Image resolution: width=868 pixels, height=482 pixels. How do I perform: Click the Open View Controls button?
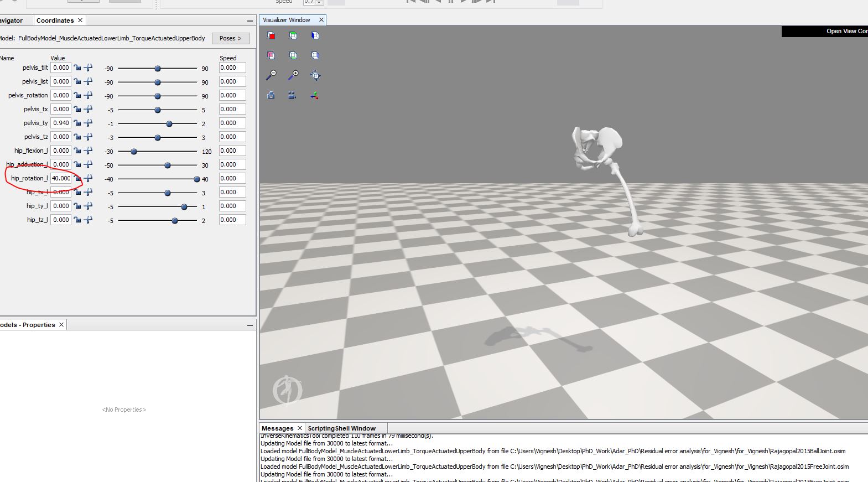coord(824,32)
